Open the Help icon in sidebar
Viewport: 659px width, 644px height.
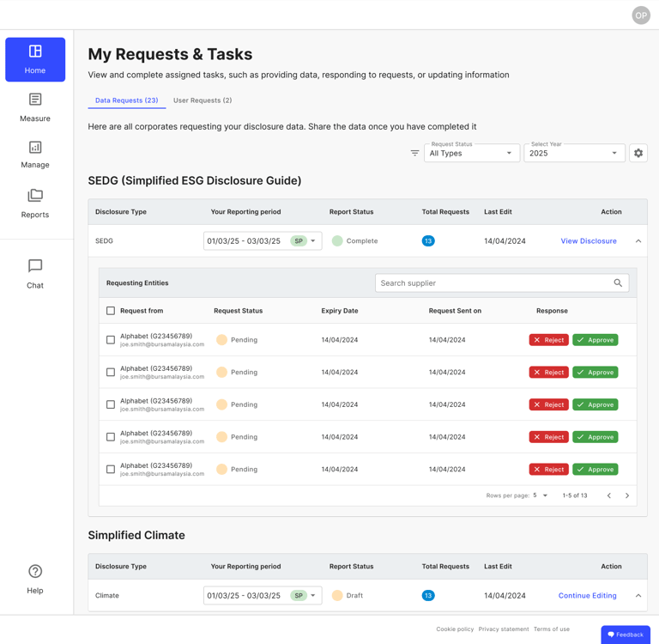(x=35, y=579)
